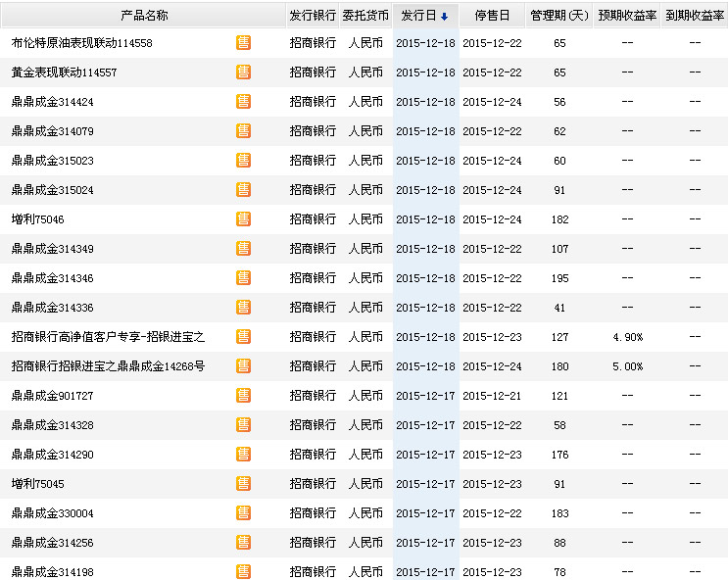This screenshot has width=728, height=580.
Task: Open product 鼎鼎成金314336
Action: click(53, 308)
